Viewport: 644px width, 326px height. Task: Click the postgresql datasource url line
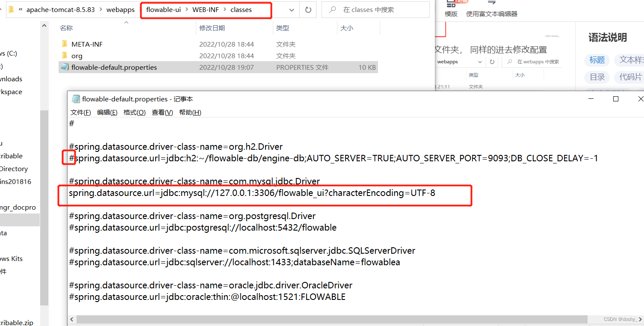point(203,228)
